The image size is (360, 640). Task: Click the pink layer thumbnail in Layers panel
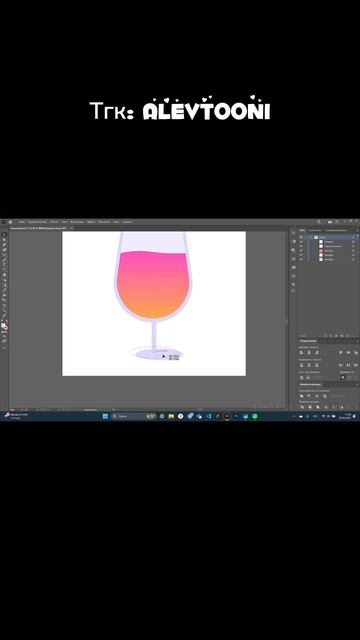[x=321, y=251]
